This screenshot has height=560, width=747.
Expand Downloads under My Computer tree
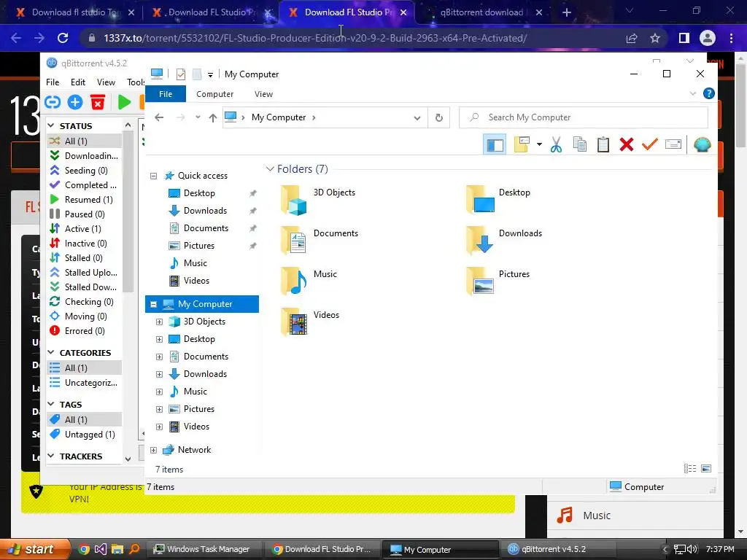click(x=160, y=374)
